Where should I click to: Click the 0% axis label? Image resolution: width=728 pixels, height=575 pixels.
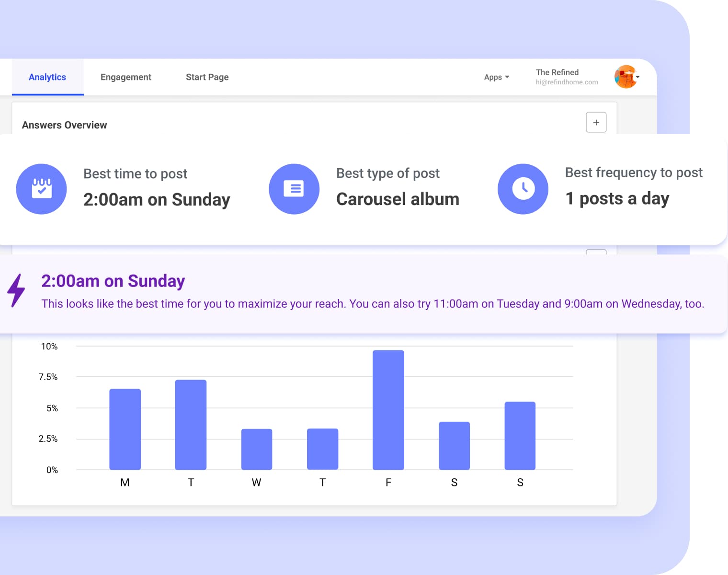[52, 470]
